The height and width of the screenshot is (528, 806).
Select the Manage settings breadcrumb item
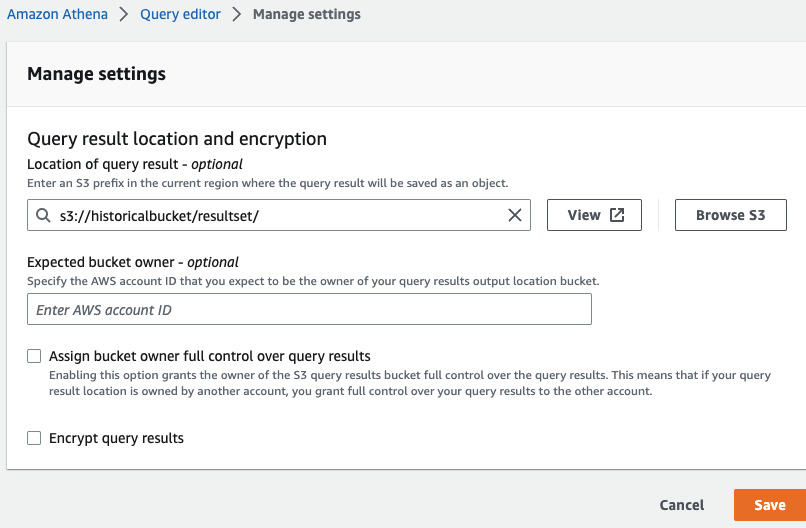[307, 14]
